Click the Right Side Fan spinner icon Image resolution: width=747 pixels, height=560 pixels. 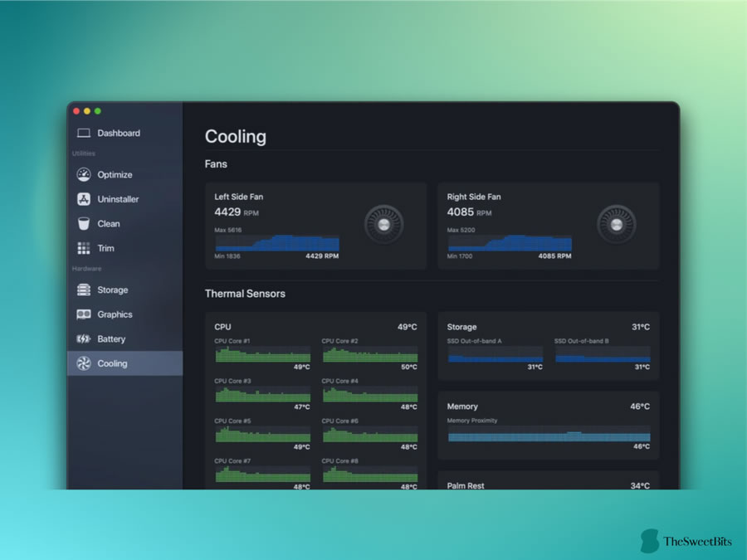click(x=617, y=224)
